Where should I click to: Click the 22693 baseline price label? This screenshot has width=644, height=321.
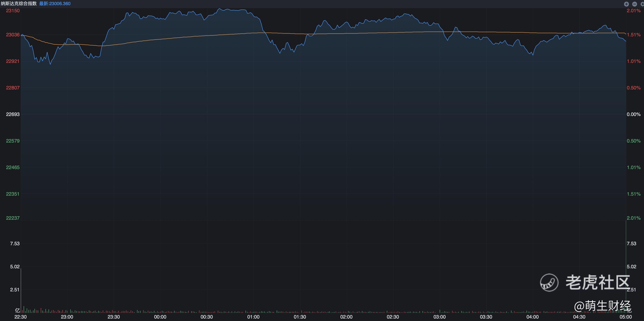13,114
